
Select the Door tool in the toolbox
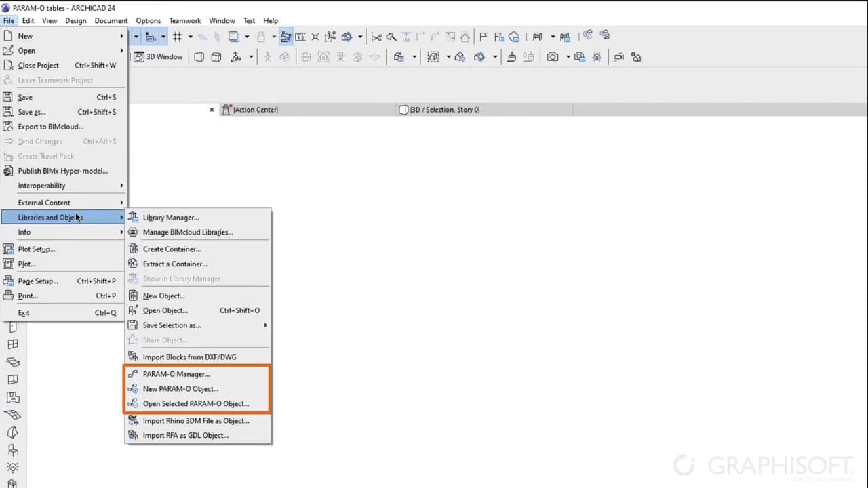point(12,327)
